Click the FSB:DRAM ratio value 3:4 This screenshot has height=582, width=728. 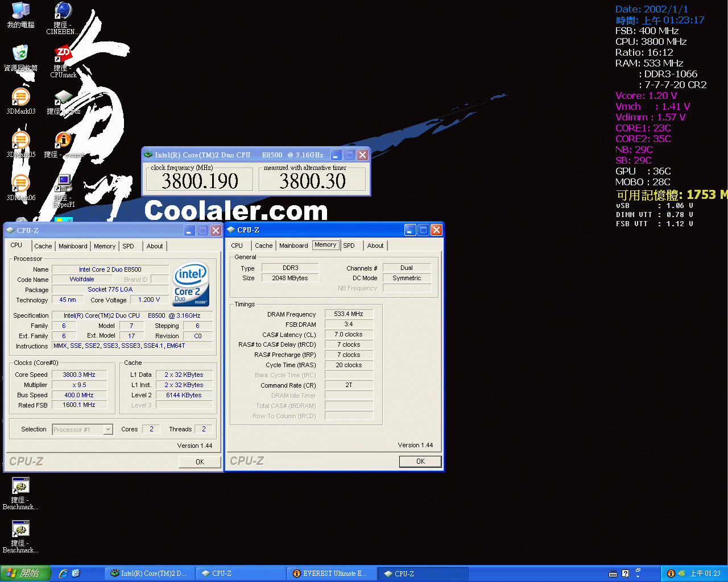click(x=349, y=324)
